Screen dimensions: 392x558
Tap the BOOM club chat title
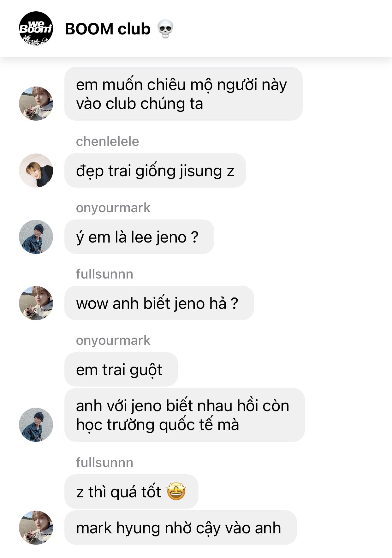tap(108, 29)
